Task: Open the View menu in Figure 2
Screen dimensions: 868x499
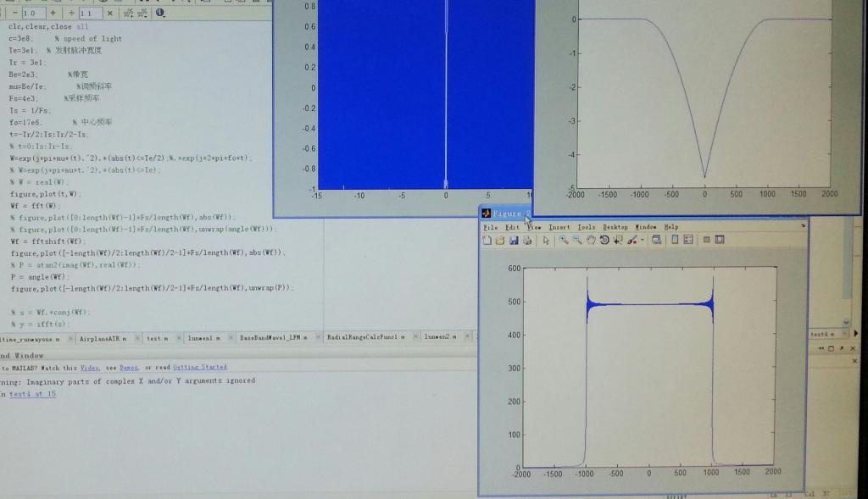Action: tap(534, 227)
